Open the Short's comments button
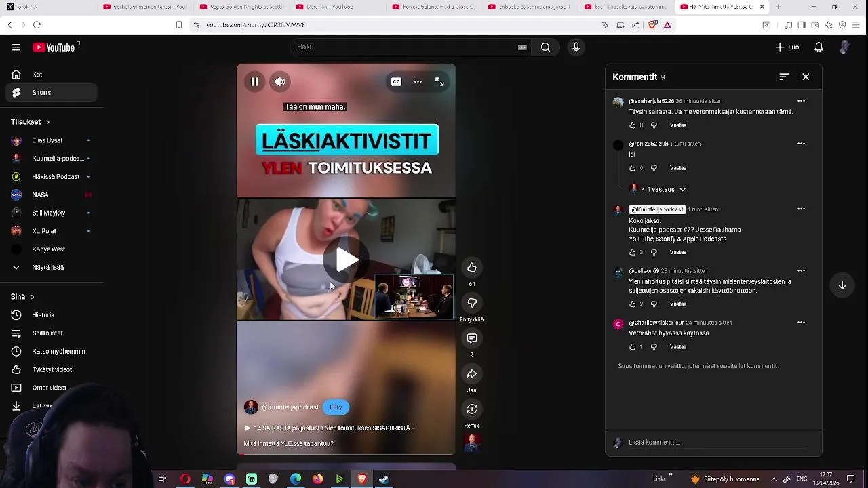This screenshot has height=488, width=868. click(x=472, y=338)
